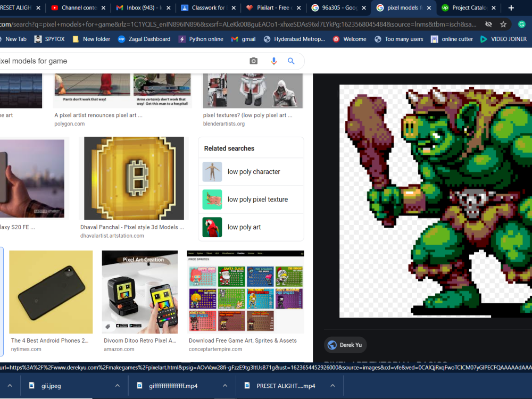The image size is (532, 399).
Task: Open the Hyderabad Metrop... bookmark
Action: (x=294, y=39)
